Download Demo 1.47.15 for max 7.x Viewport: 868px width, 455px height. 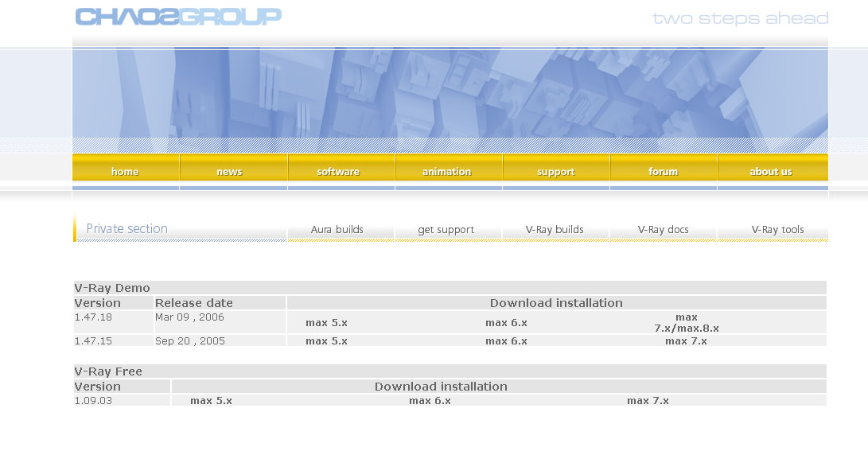[x=687, y=341]
